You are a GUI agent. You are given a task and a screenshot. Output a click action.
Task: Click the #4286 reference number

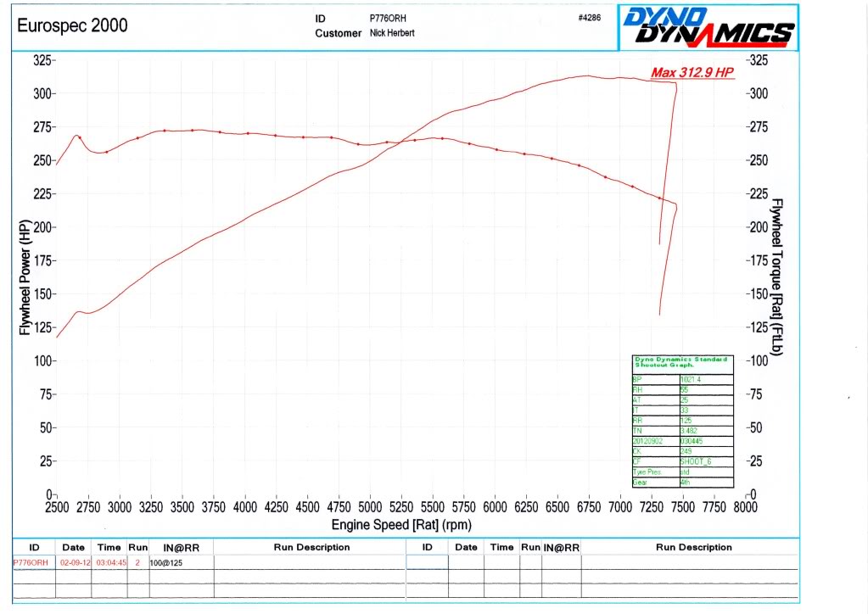coord(589,18)
